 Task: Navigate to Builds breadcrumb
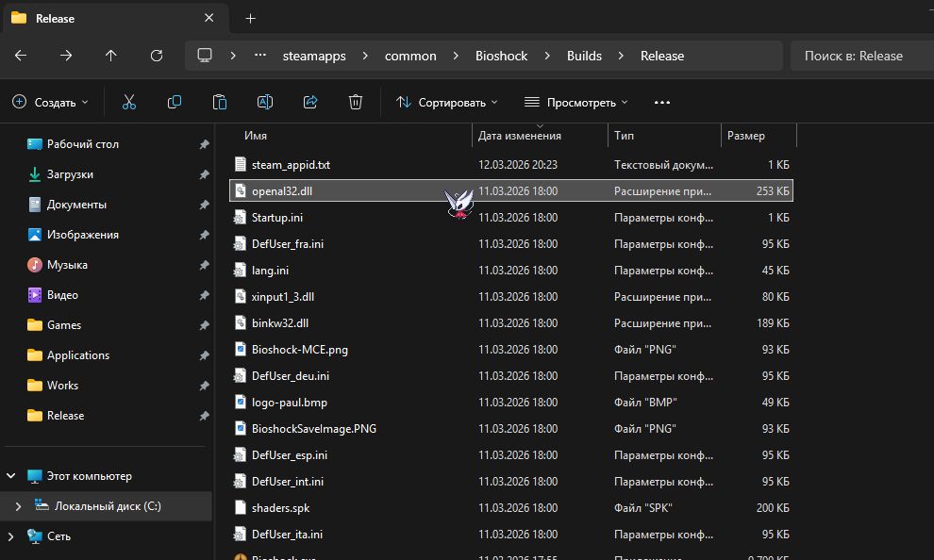tap(584, 56)
